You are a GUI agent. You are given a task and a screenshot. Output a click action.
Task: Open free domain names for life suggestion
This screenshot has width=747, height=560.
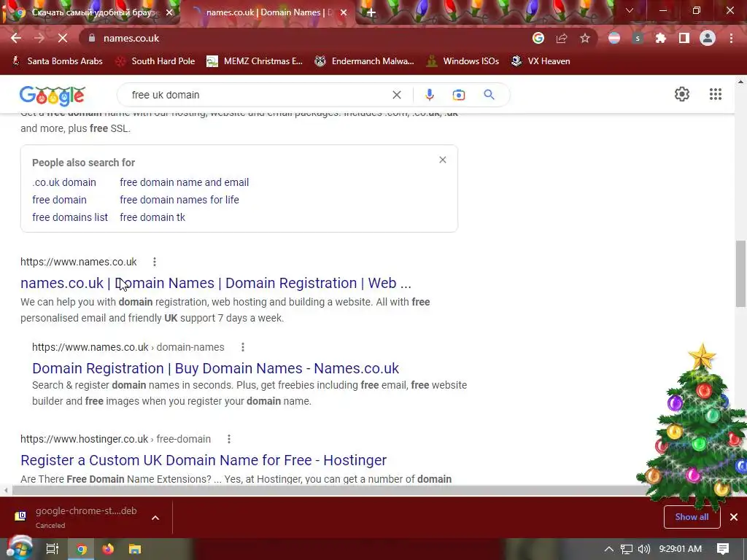179,200
